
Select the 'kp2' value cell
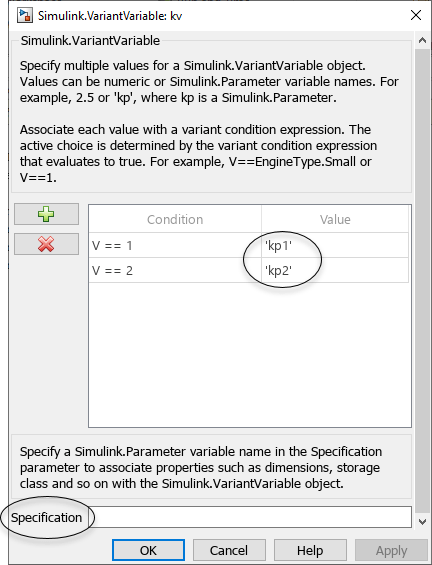coord(335,270)
